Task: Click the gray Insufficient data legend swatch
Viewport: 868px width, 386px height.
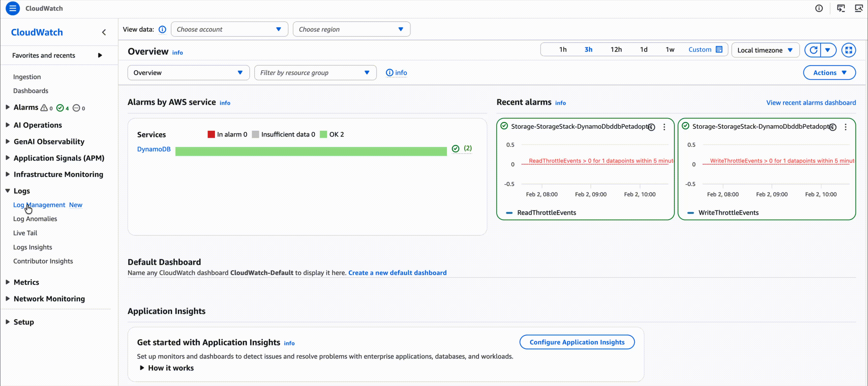Action: 255,134
